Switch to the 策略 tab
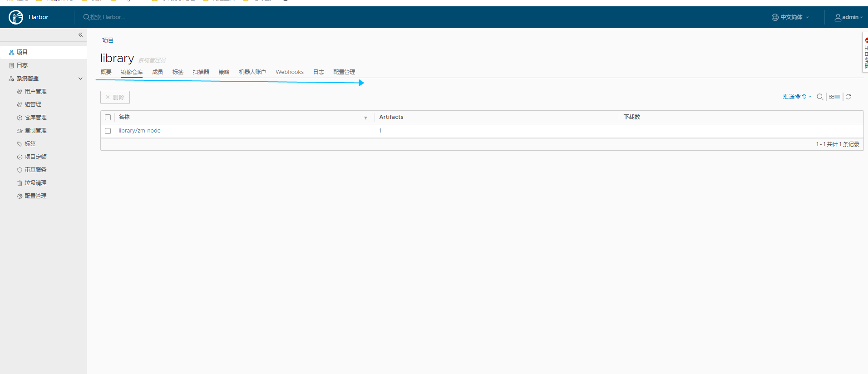Viewport: 868px width, 374px height. click(224, 72)
